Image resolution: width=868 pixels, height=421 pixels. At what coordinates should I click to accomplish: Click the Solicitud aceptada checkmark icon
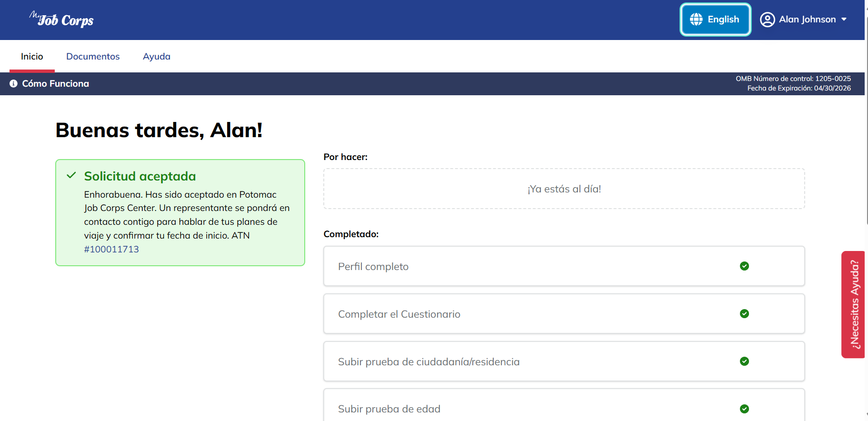71,175
